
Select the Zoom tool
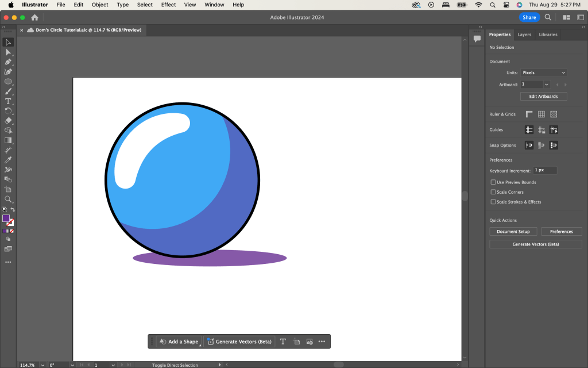[x=8, y=199]
